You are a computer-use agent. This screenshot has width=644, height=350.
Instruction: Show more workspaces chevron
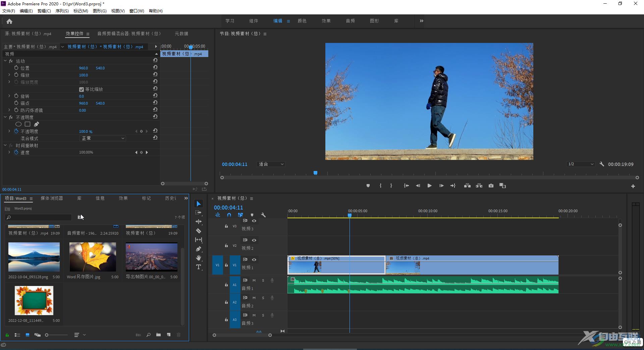(422, 21)
